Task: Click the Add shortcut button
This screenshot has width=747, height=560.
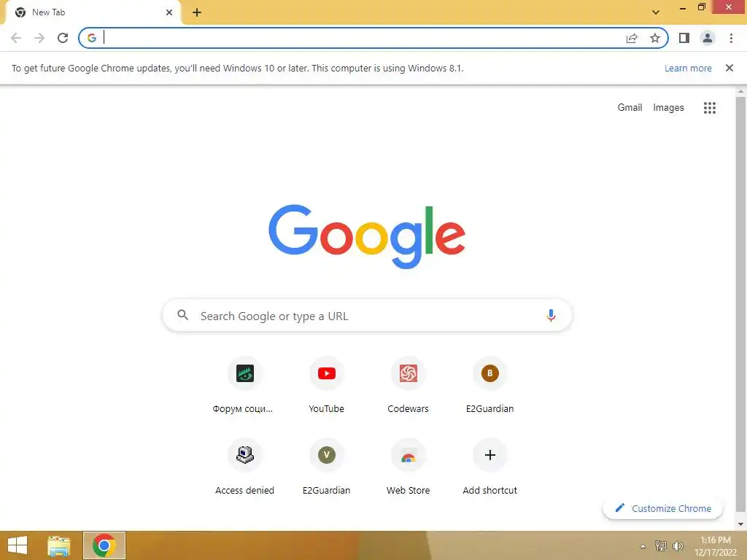Action: click(x=489, y=467)
